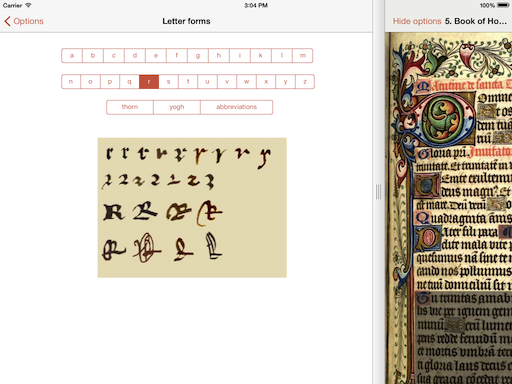Select letter x segment

pos(266,82)
